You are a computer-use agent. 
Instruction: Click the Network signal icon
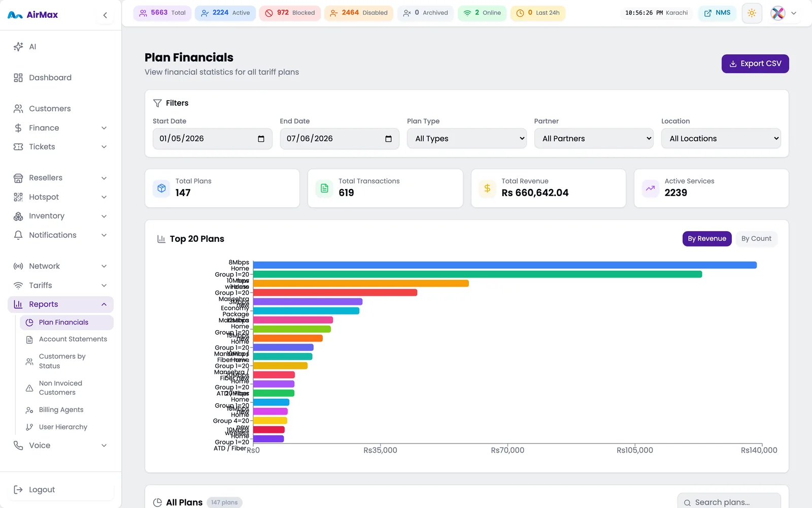(18, 266)
